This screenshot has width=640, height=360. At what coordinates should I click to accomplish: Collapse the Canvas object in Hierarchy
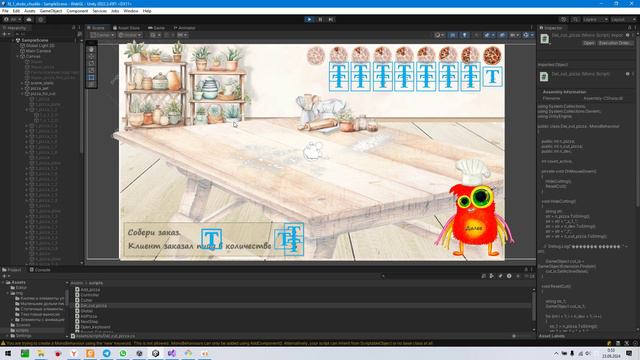coord(18,56)
